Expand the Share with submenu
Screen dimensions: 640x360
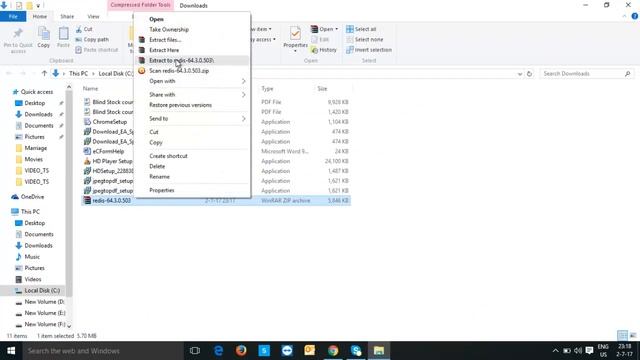(x=243, y=95)
